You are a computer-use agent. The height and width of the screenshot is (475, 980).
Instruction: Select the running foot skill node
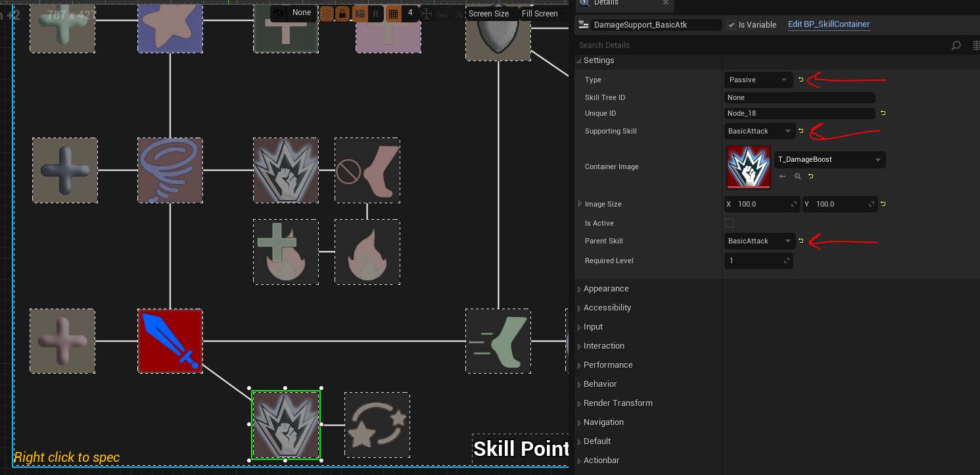pos(498,341)
